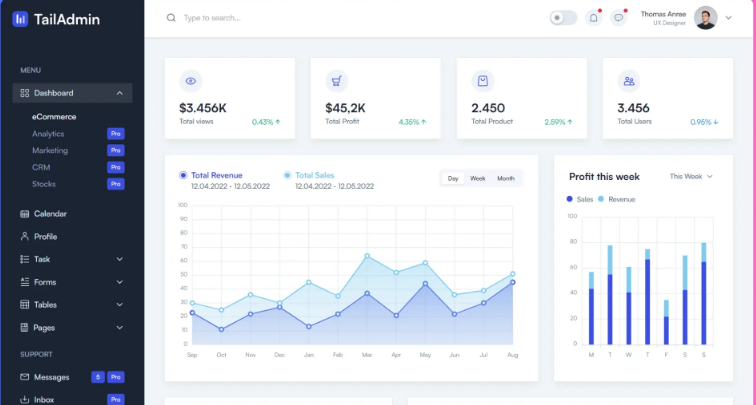Switch chart to Month view
This screenshot has height=405, width=756.
click(506, 178)
